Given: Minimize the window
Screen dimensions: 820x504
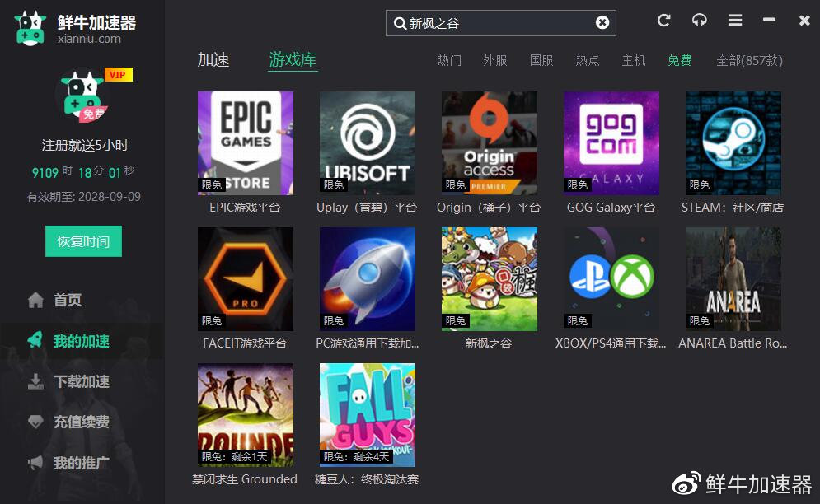Looking at the screenshot, I should [x=769, y=20].
